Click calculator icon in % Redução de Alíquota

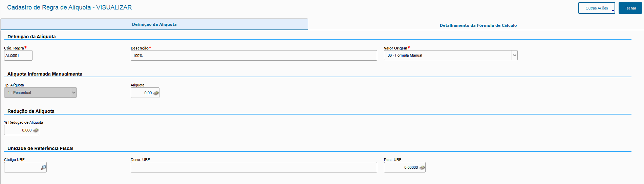pyautogui.click(x=36, y=130)
